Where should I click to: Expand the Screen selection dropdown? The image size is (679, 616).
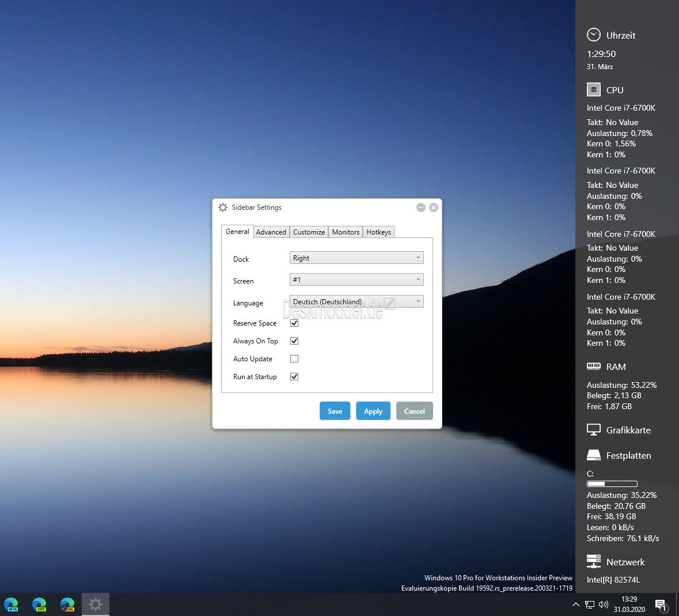click(x=356, y=279)
